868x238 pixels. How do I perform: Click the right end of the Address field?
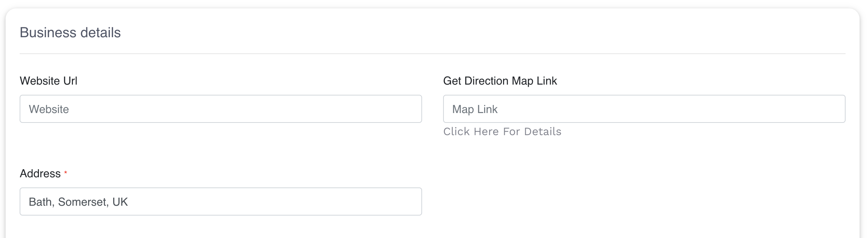pyautogui.click(x=410, y=201)
